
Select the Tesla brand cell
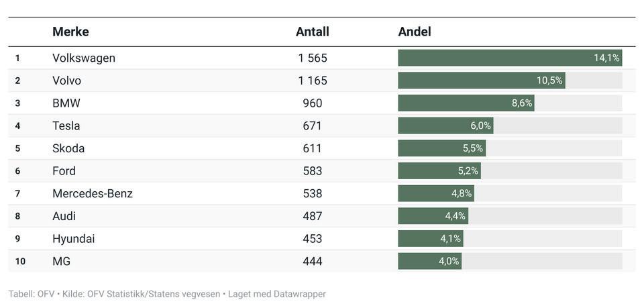[x=66, y=126]
